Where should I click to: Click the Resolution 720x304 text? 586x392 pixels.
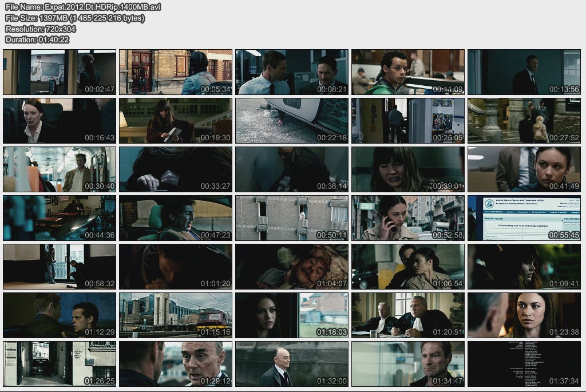41,29
